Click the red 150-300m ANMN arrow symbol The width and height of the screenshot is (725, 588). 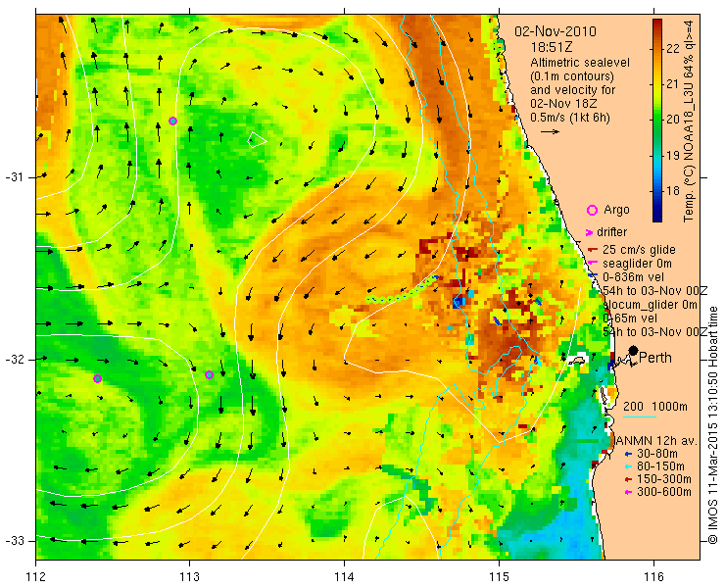coord(628,479)
